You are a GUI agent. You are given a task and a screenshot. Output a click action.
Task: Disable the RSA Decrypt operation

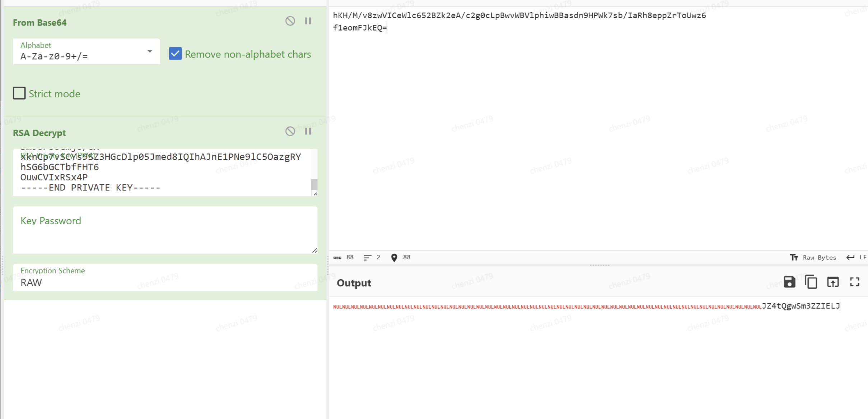point(290,131)
